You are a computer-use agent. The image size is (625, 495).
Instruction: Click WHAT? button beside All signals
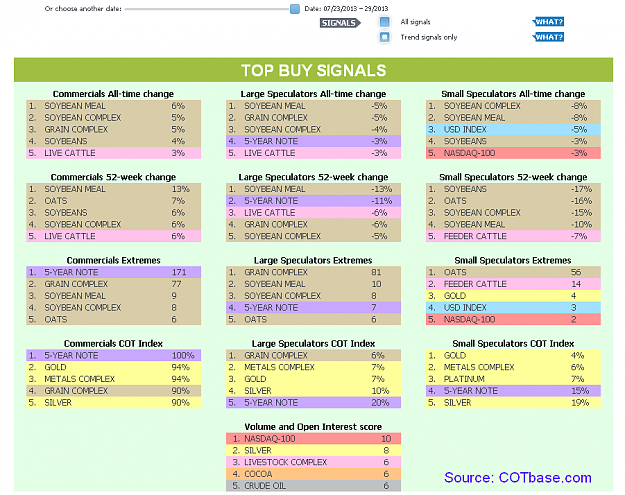[x=548, y=22]
